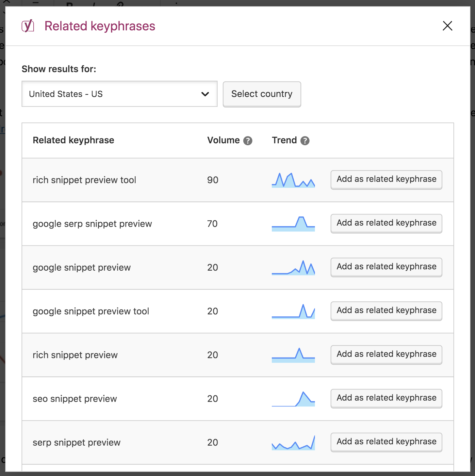Add 'seo snippet preview' as related keyphrase
Image resolution: width=475 pixels, height=476 pixels.
click(x=386, y=398)
